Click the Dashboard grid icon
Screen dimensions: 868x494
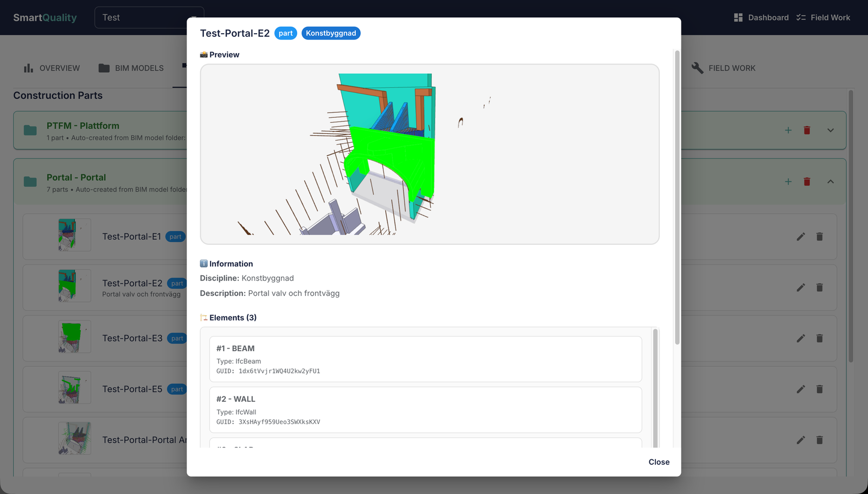pos(738,17)
